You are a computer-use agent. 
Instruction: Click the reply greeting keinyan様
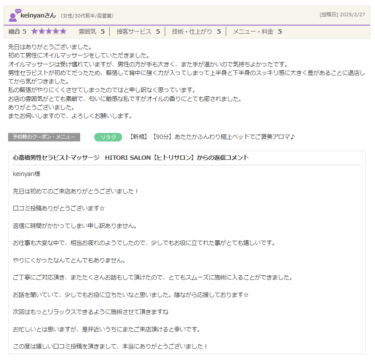[x=27, y=174]
